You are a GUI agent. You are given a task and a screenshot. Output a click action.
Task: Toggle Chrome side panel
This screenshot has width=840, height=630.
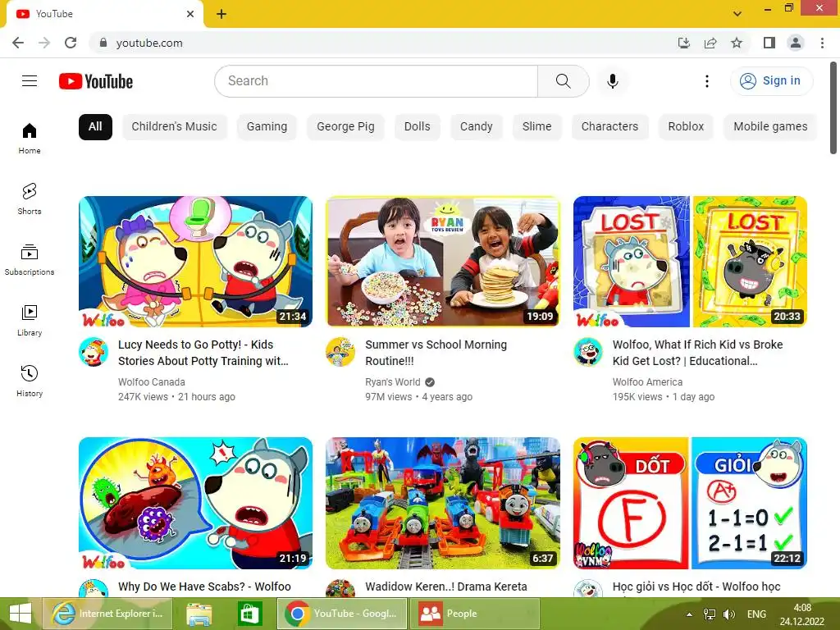tap(769, 43)
